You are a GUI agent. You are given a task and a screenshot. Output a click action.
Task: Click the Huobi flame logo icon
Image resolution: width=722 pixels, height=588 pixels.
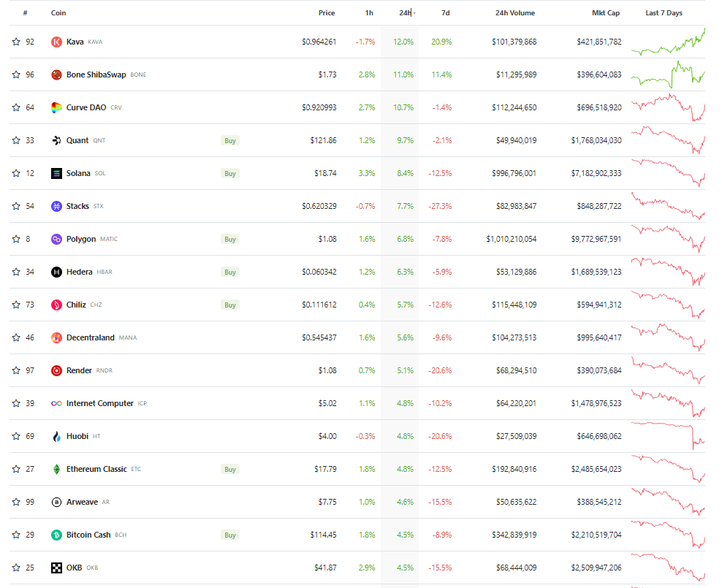(x=56, y=436)
